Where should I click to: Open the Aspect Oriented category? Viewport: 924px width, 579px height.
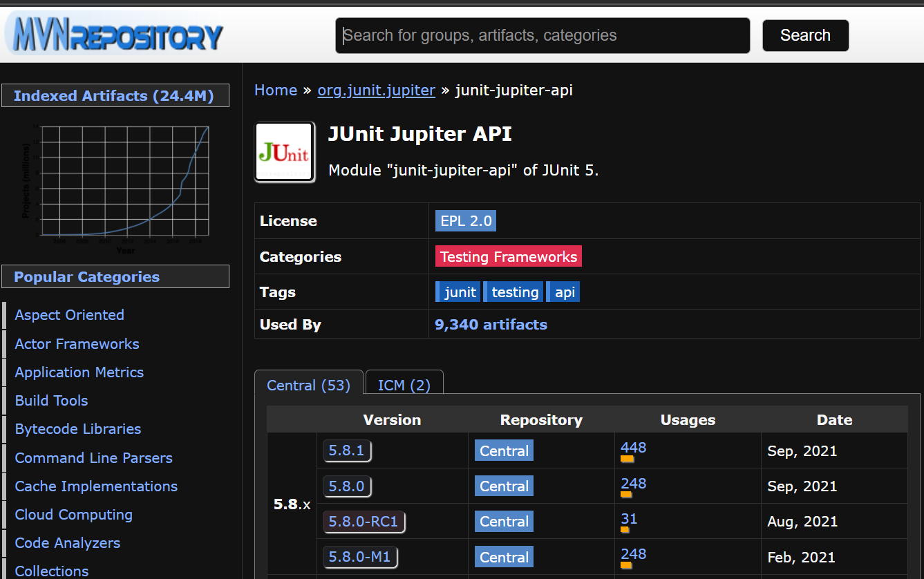tap(70, 315)
